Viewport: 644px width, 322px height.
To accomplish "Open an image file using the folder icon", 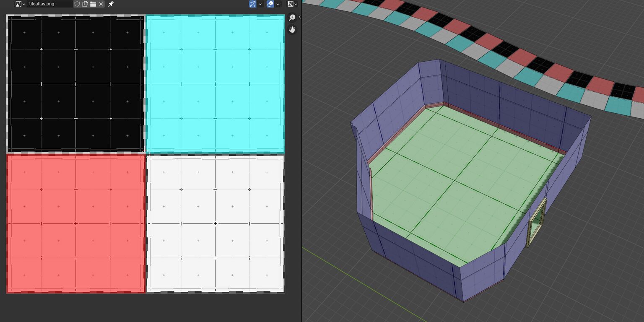I will click(94, 4).
